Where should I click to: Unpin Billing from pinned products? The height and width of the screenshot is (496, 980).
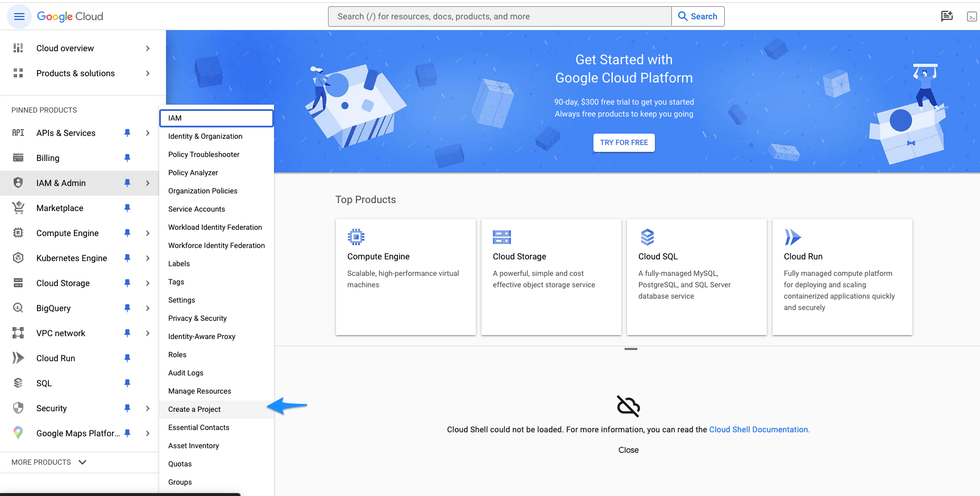click(127, 158)
